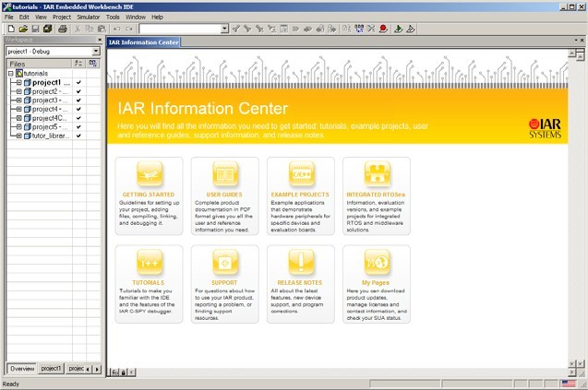Open a file with the folder icon

23,29
